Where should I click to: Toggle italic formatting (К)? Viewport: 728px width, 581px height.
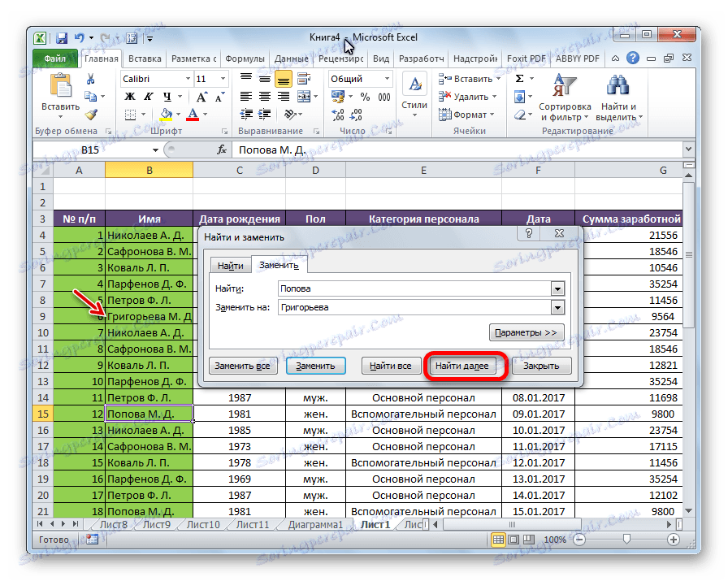147,97
